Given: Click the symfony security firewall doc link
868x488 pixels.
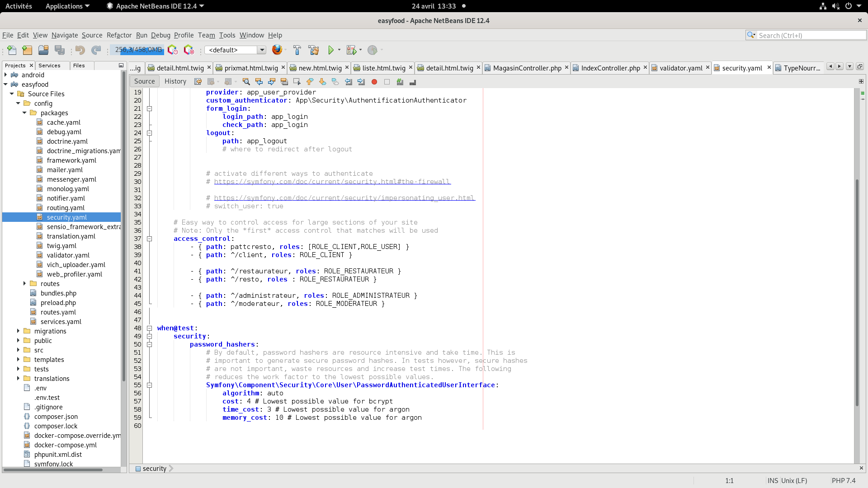Looking at the screenshot, I should (x=332, y=182).
